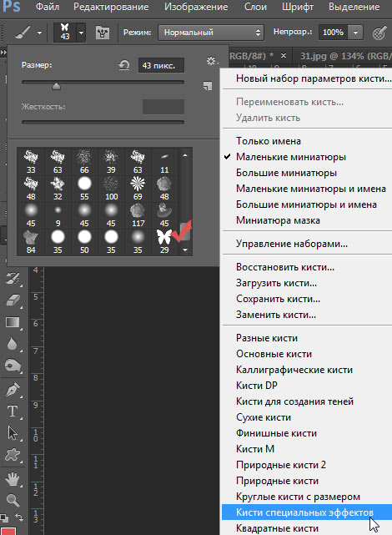Pick the butterfly brush thumbnail numbered 29
The image size is (392, 535).
164,241
